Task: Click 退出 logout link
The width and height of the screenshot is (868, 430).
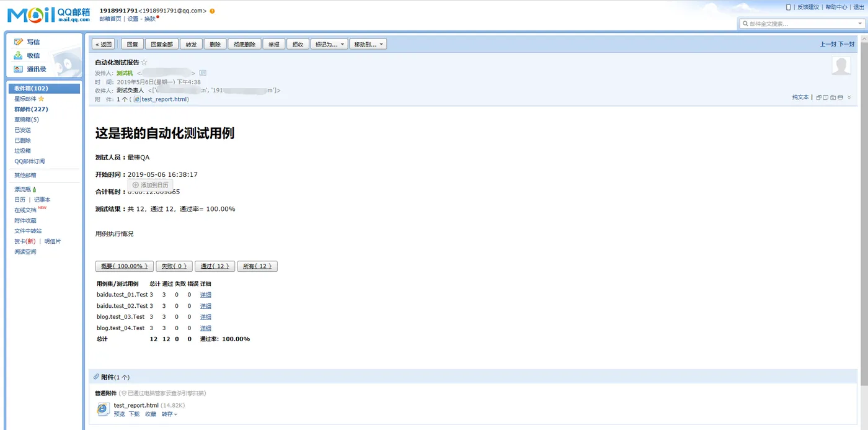Action: (858, 7)
